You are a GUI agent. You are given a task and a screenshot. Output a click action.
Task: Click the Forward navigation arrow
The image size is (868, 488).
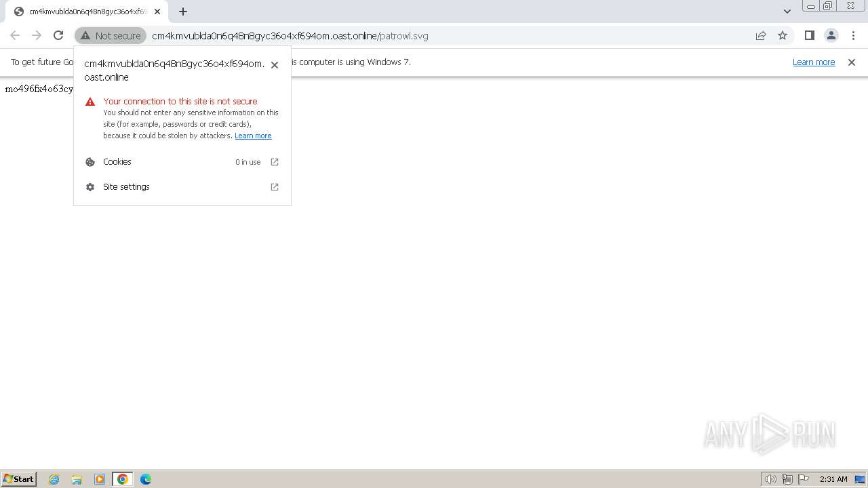(37, 35)
